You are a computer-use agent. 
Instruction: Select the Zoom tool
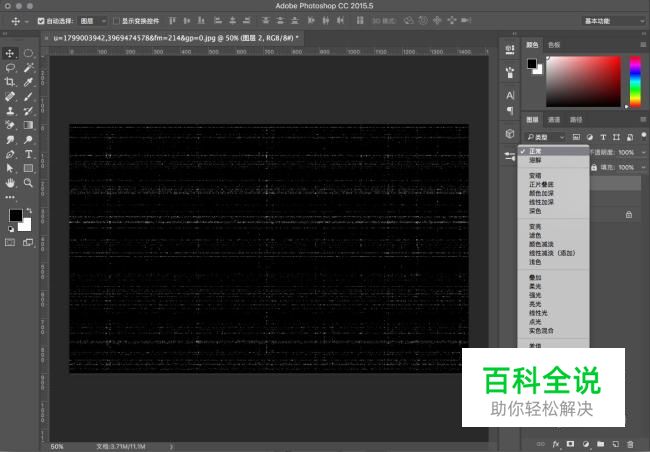pyautogui.click(x=28, y=183)
